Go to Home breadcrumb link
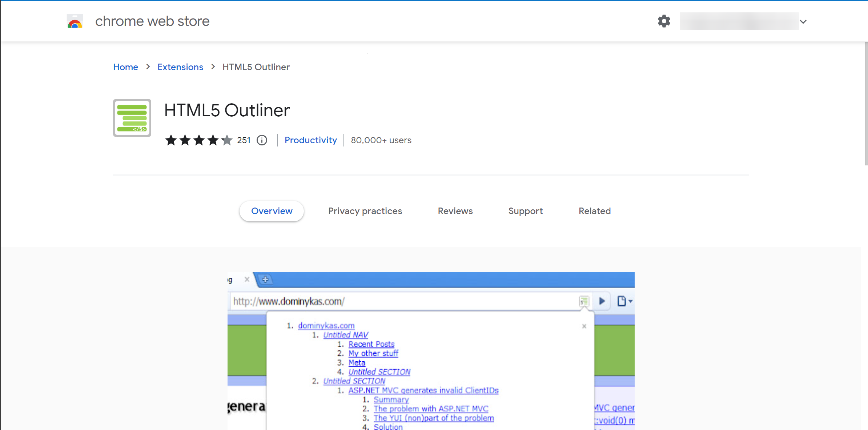This screenshot has width=868, height=430. (125, 67)
